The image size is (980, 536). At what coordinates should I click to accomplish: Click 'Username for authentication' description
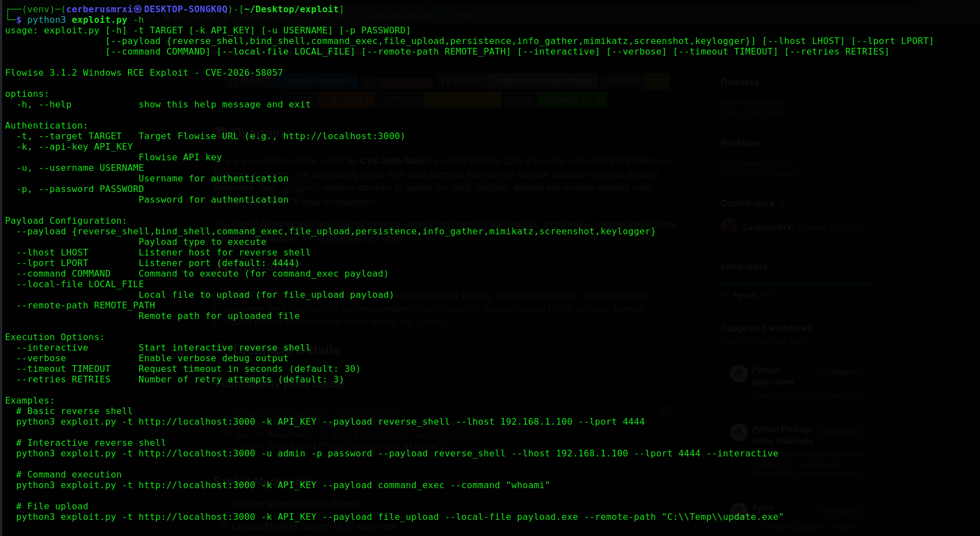click(214, 179)
